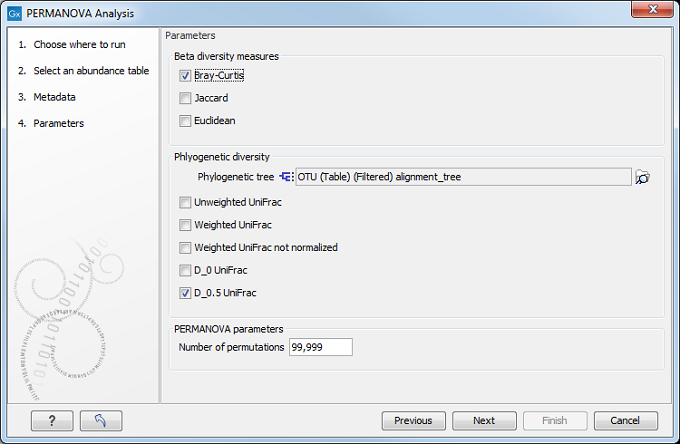This screenshot has width=680, height=444.
Task: Click the tree icon beside the alignment_tree field
Action: tap(286, 177)
